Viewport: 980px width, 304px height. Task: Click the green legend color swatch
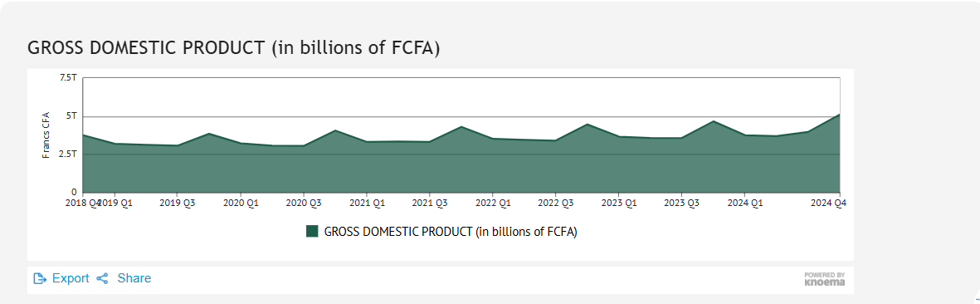click(x=312, y=232)
